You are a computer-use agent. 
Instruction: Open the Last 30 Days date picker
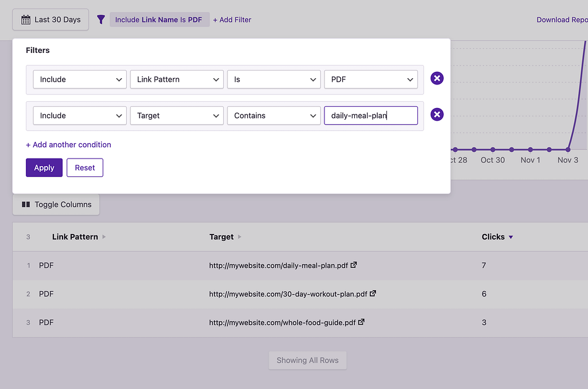coord(51,20)
